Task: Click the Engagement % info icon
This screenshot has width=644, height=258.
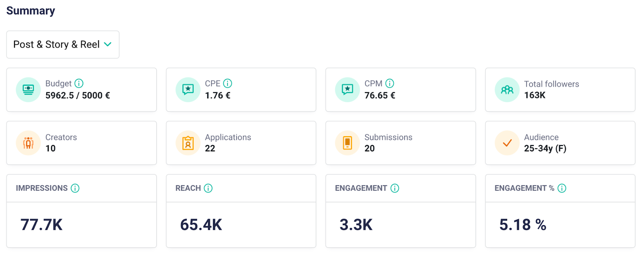Action: (x=562, y=188)
